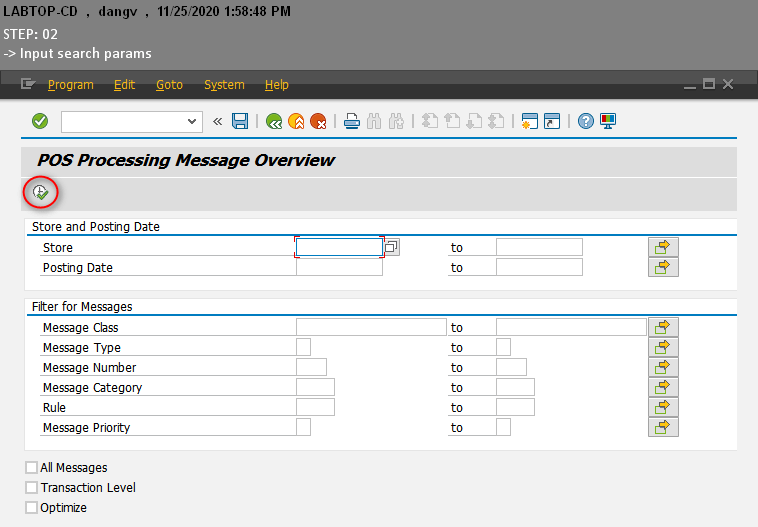Click the Print icon in toolbar
This screenshot has width=758, height=527.
click(x=352, y=121)
